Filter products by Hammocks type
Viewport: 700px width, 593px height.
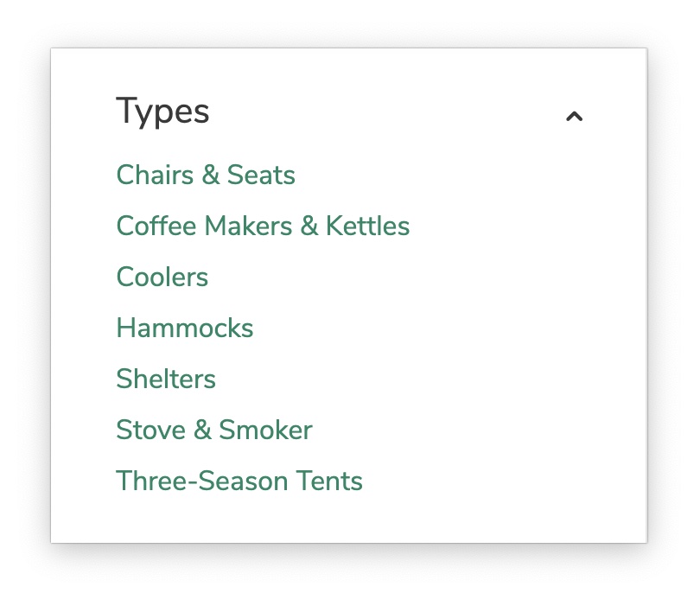185,328
